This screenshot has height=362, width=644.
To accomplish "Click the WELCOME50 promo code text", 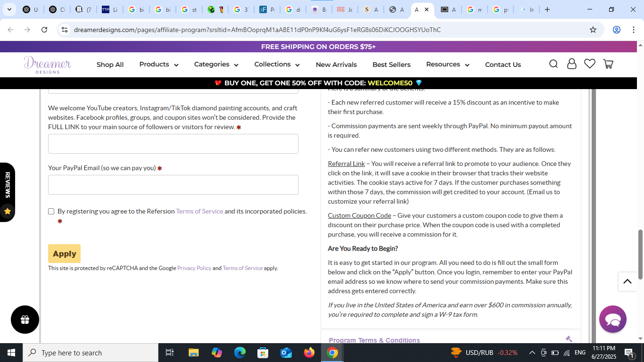I will pyautogui.click(x=390, y=83).
